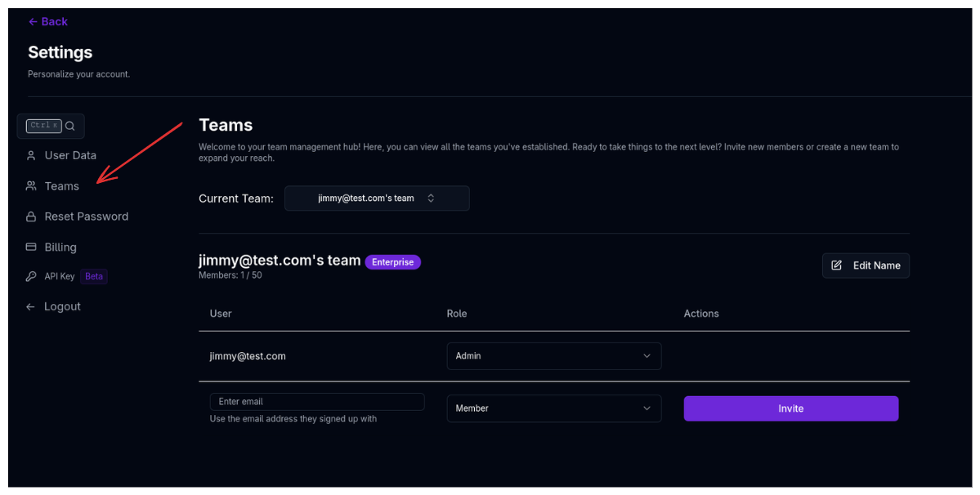980x495 pixels.
Task: Click the Back link
Action: click(54, 22)
